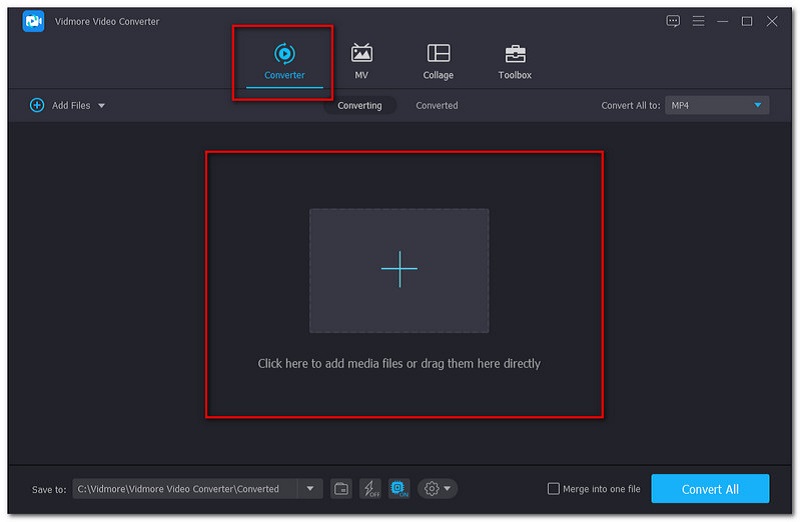800x522 pixels.
Task: Open the Collage module
Action: click(438, 61)
